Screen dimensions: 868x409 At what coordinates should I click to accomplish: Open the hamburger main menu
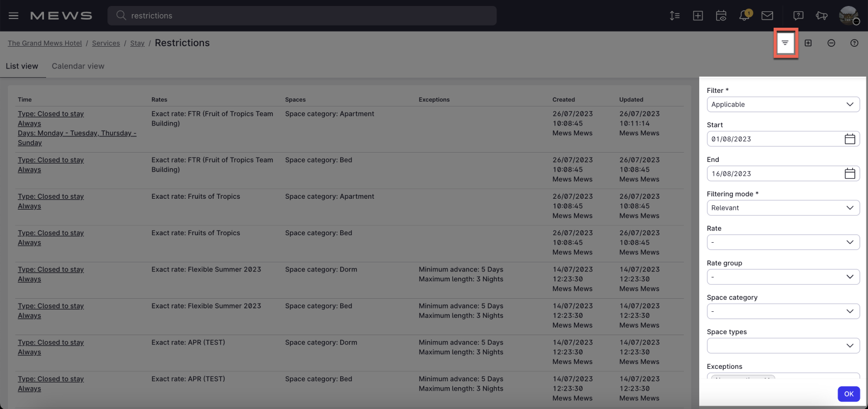click(x=14, y=16)
